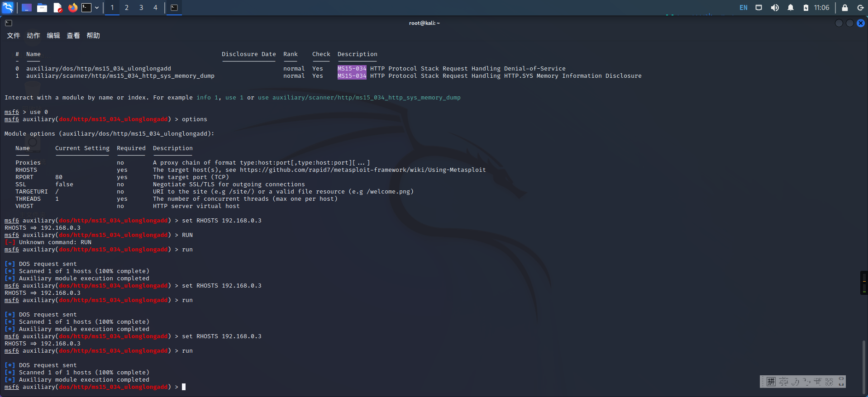Open the EN keyboard layout indicator

coord(744,8)
